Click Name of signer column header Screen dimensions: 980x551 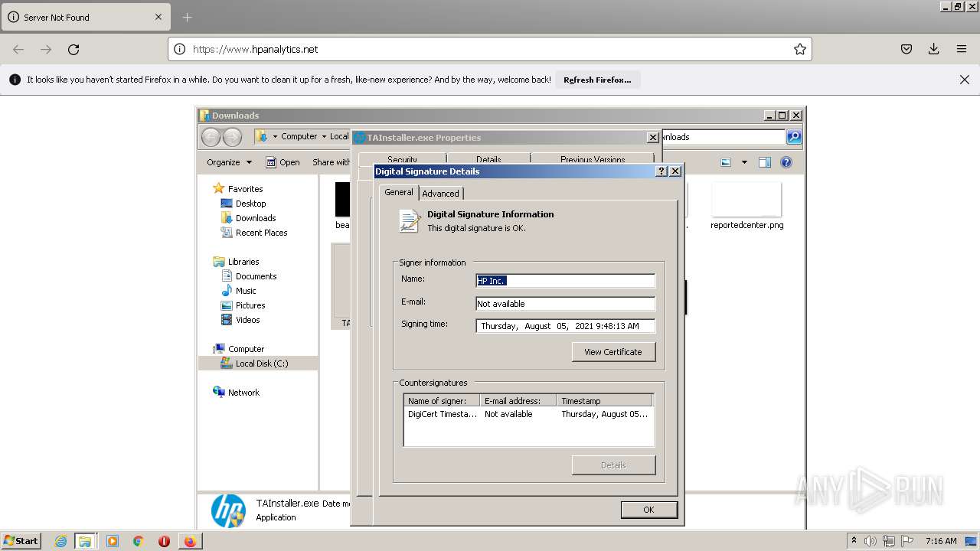coord(442,401)
